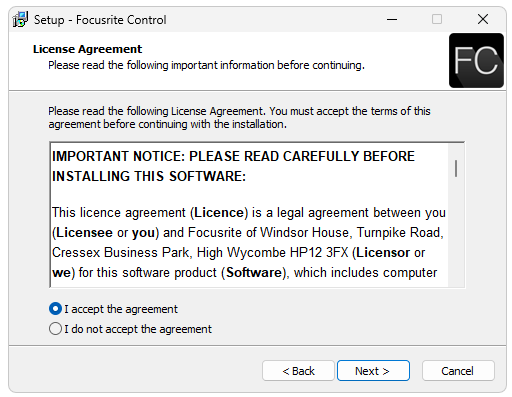Continue with the 'Next >' button
The height and width of the screenshot is (397, 512).
[x=373, y=371]
